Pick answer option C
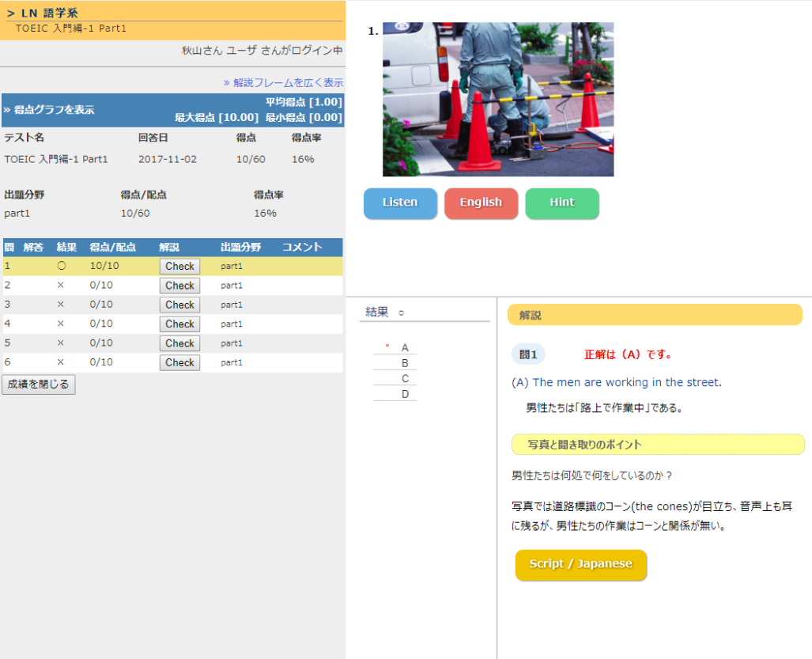812x659 pixels. pos(405,378)
